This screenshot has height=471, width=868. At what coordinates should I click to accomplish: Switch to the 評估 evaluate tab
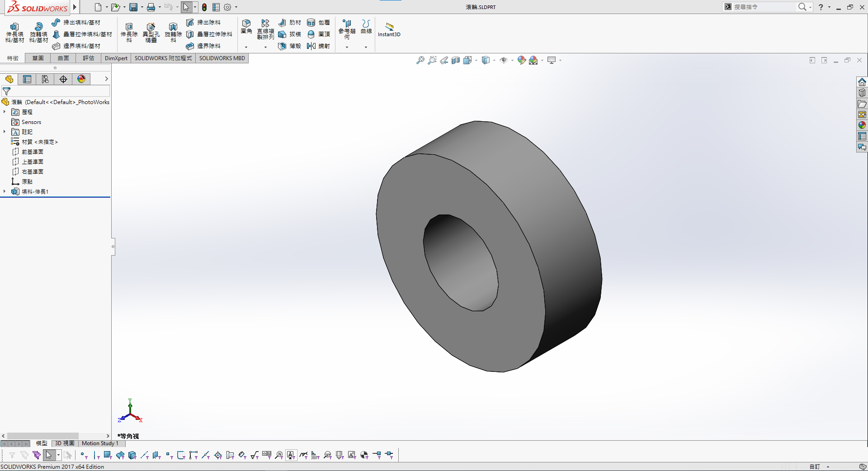89,58
